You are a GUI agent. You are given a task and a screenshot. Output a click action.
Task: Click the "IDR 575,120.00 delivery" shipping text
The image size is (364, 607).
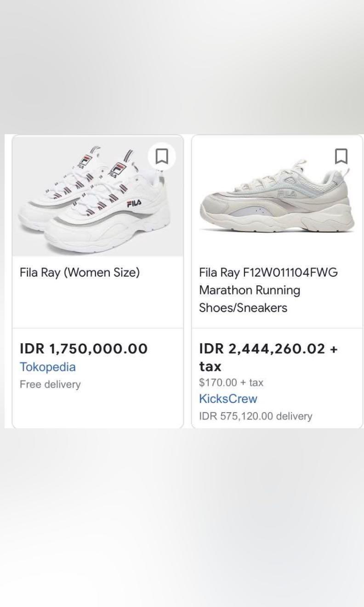point(256,416)
